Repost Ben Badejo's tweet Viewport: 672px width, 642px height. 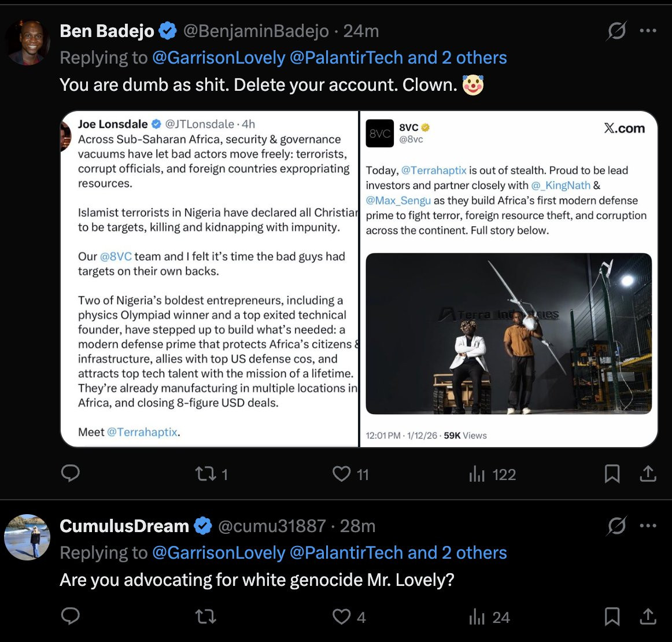(205, 474)
